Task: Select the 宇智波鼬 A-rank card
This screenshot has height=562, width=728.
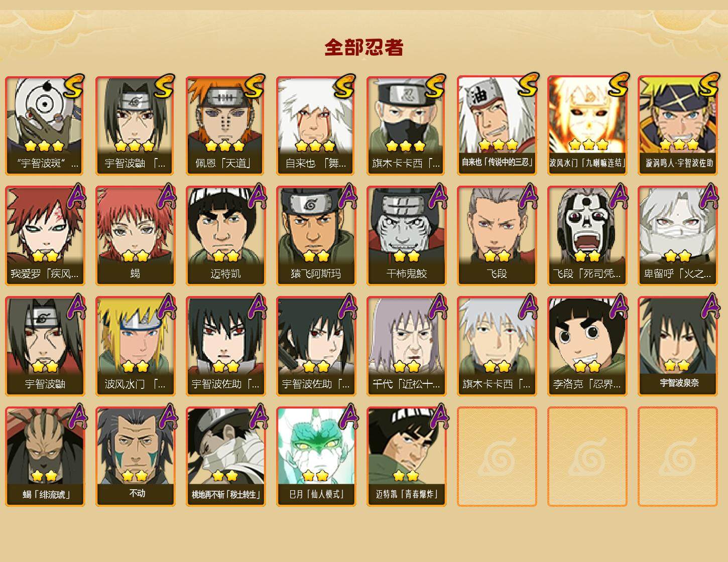Action: pos(45,346)
